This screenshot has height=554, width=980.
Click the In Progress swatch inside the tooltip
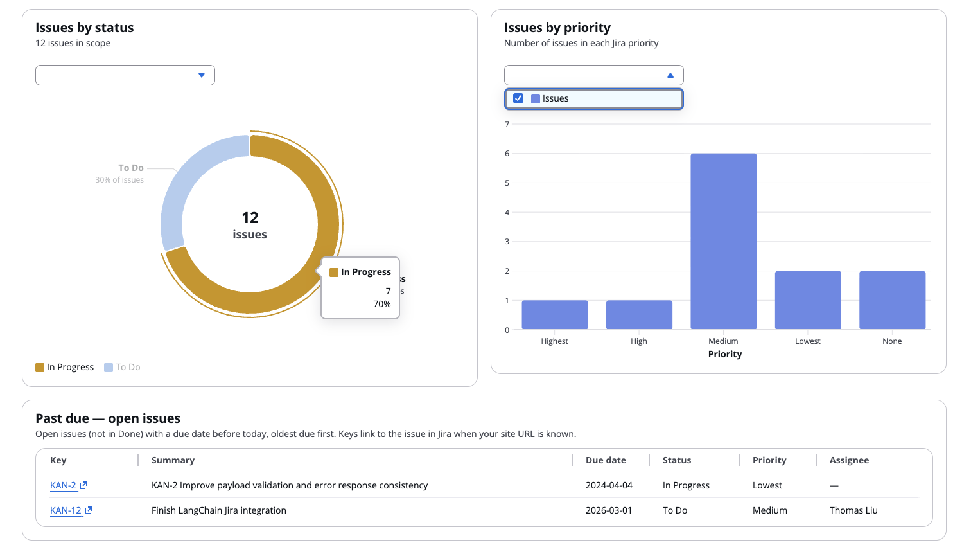pyautogui.click(x=333, y=272)
